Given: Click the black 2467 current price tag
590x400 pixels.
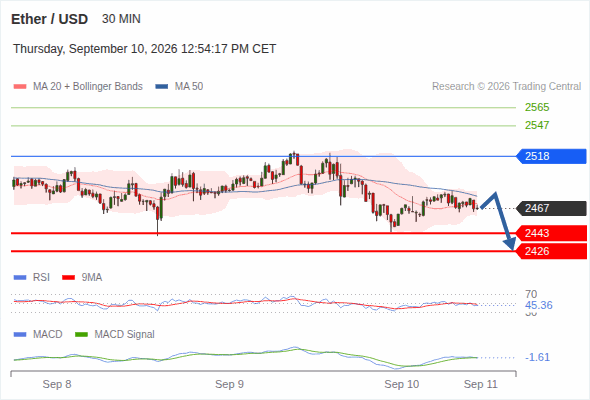Looking at the screenshot, I should coord(551,208).
